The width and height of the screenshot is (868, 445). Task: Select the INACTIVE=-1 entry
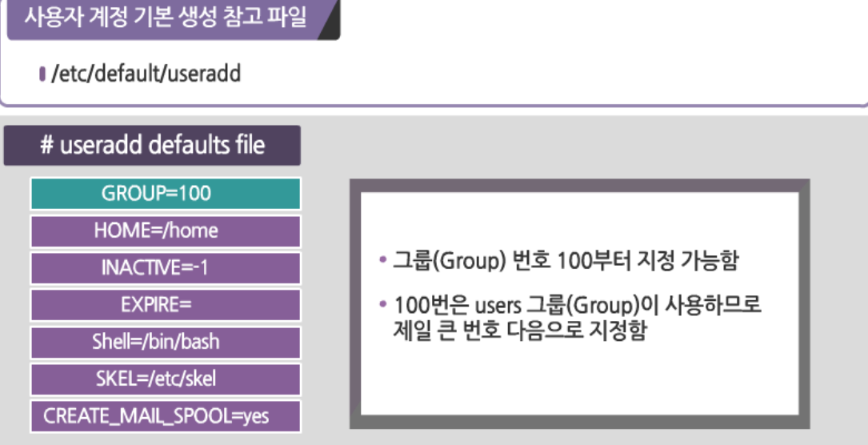click(x=166, y=268)
